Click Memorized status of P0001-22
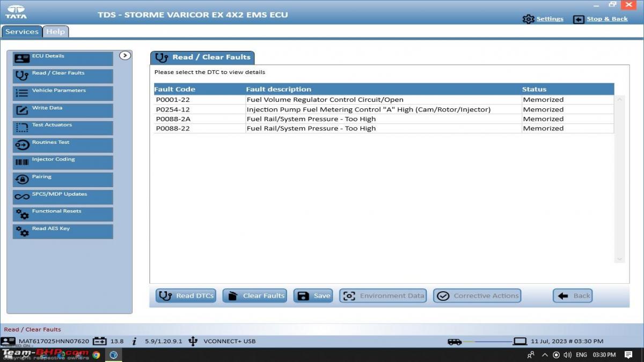644x362 pixels. [x=543, y=100]
